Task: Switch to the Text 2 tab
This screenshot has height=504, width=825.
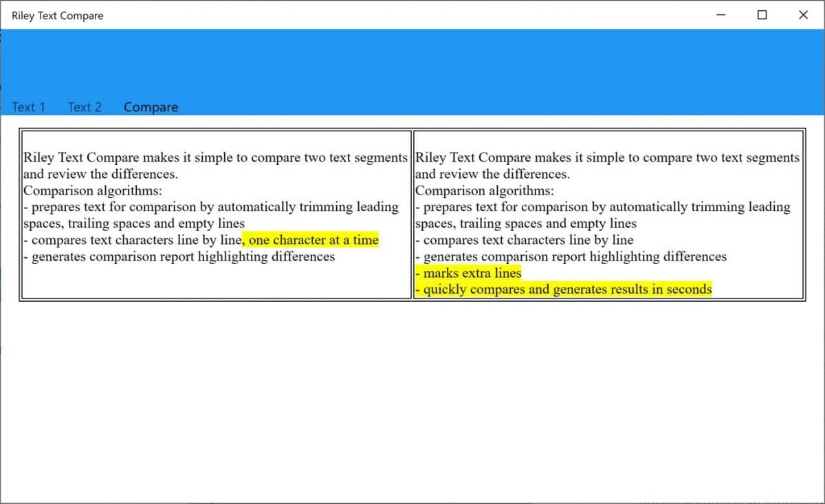Action: point(85,107)
